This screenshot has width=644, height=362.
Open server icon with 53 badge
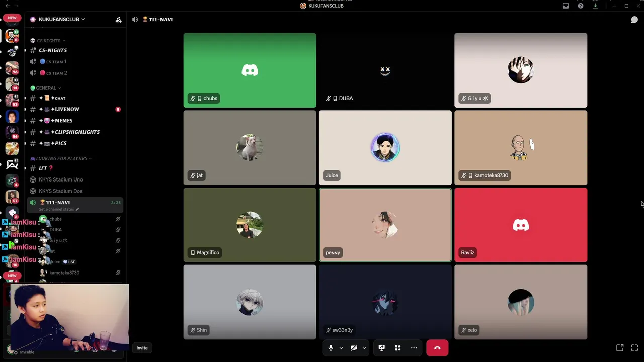point(12,100)
